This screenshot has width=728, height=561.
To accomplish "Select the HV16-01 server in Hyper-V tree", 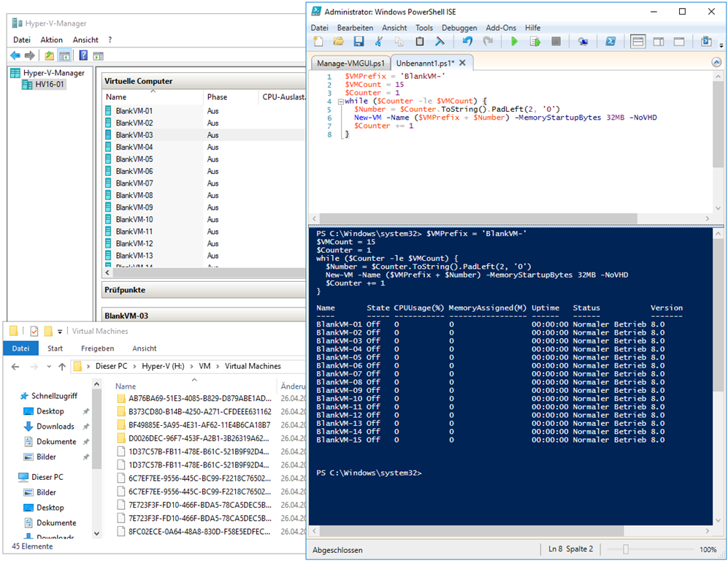I will point(44,85).
